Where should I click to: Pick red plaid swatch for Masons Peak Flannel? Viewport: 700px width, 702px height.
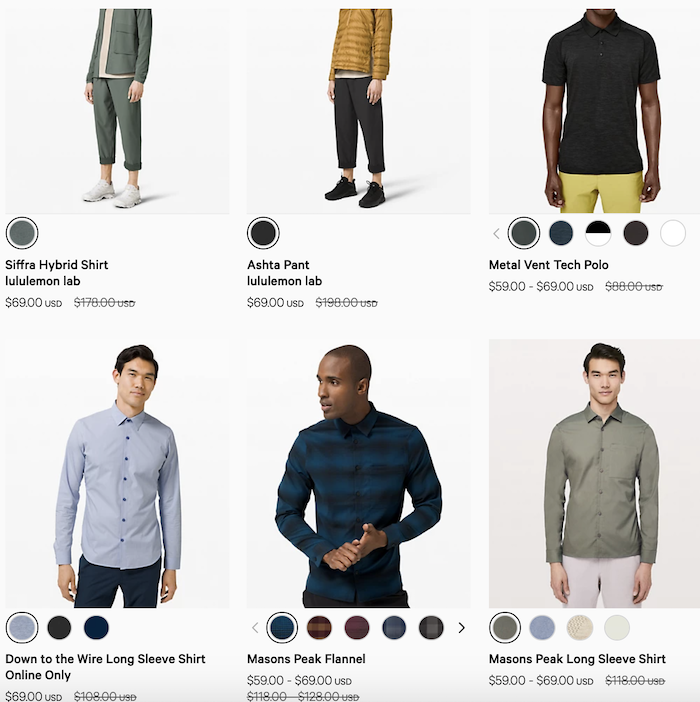(x=319, y=627)
